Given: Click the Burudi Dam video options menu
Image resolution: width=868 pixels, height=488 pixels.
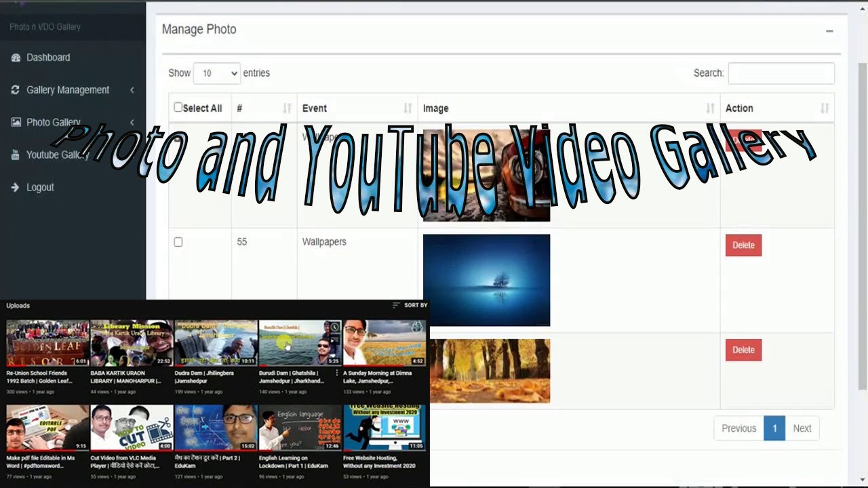Looking at the screenshot, I should [337, 373].
